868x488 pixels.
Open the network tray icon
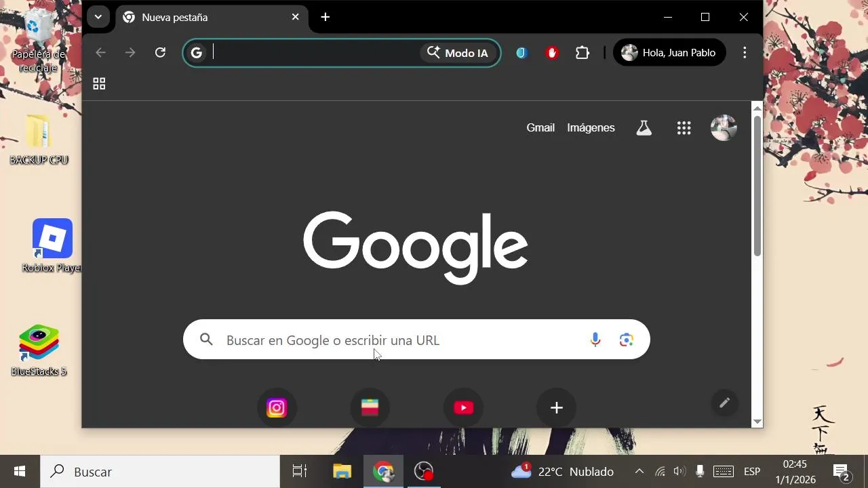pyautogui.click(x=660, y=471)
